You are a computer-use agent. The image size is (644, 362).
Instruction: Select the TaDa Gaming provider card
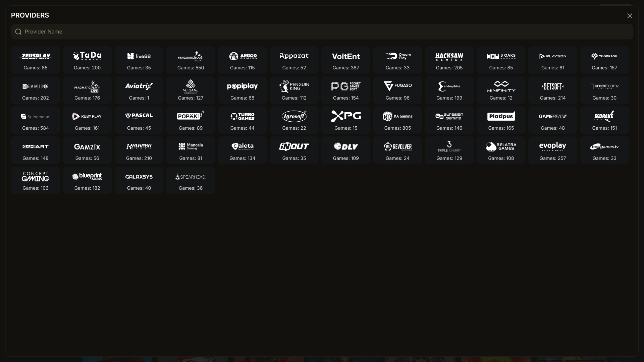pos(87,60)
